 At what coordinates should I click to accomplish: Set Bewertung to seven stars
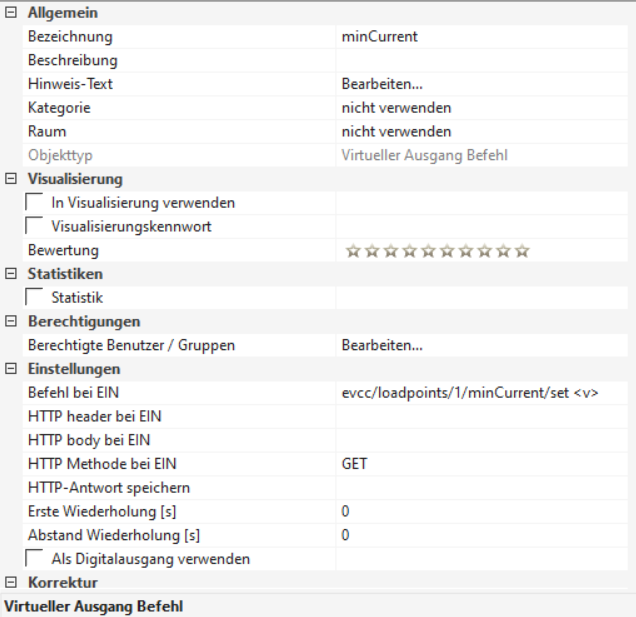point(466,251)
